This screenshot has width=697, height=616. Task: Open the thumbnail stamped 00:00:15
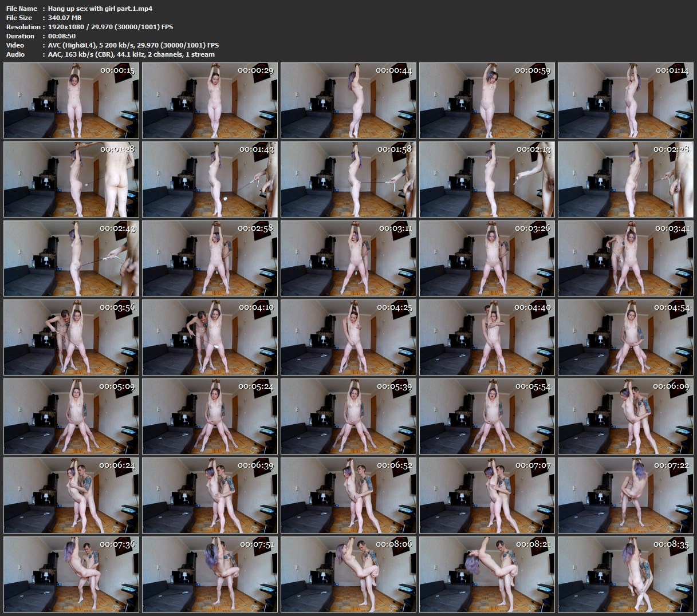[x=71, y=100]
